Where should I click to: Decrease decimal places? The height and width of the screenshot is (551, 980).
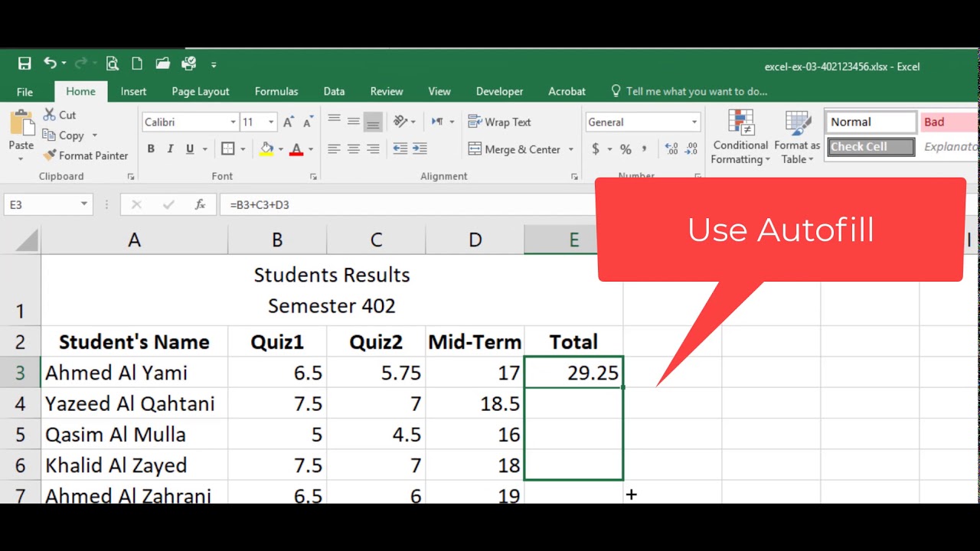(x=690, y=149)
